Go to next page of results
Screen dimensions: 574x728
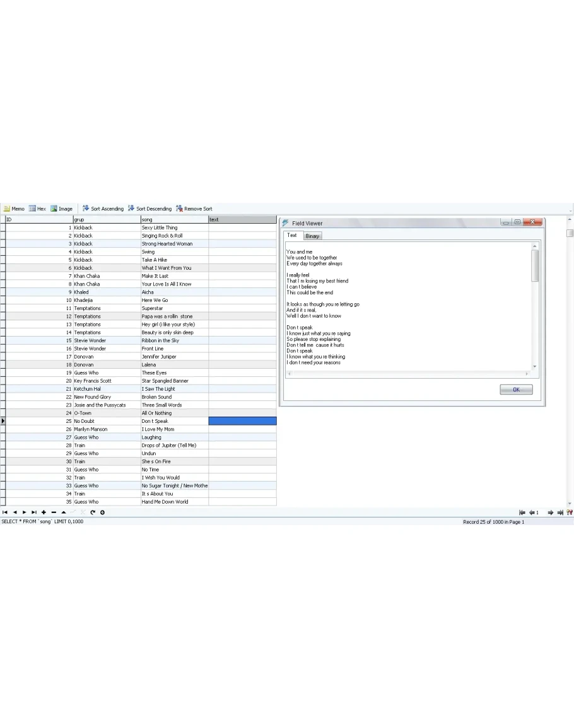click(x=550, y=513)
